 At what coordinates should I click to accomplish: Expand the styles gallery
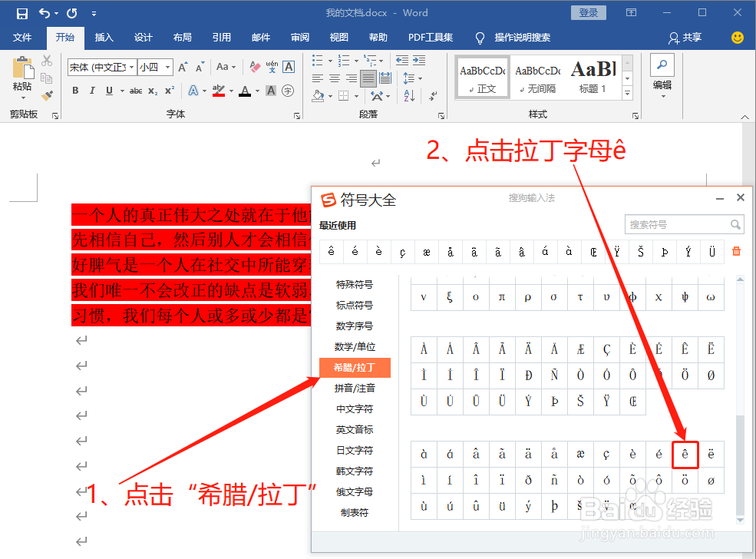[628, 93]
